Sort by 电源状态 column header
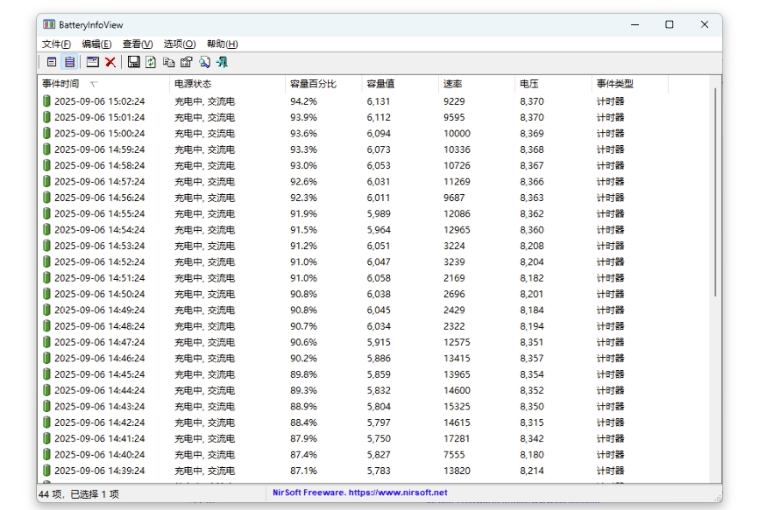760x510 pixels. 227,84
